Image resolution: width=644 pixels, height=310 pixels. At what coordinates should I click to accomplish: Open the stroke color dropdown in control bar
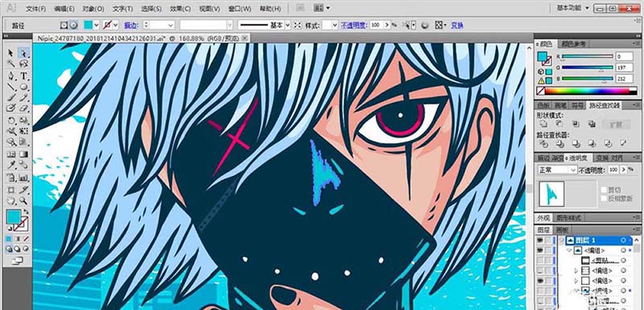[x=115, y=25]
